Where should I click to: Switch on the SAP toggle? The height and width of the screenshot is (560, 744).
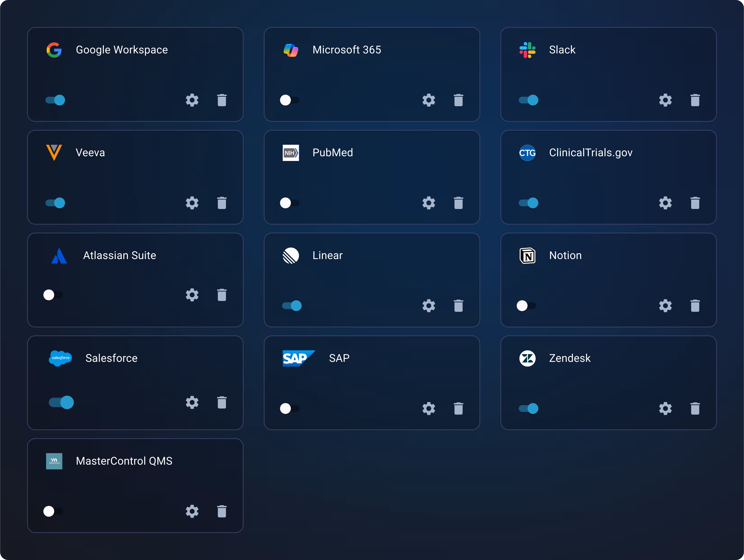(x=290, y=409)
